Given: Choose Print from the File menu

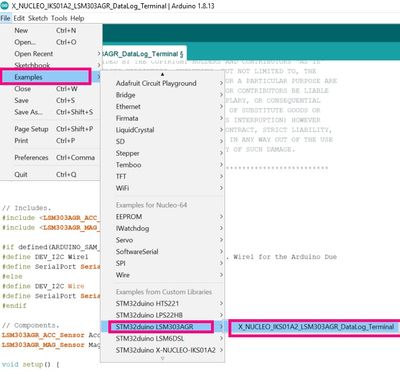Looking at the screenshot, I should point(50,140).
